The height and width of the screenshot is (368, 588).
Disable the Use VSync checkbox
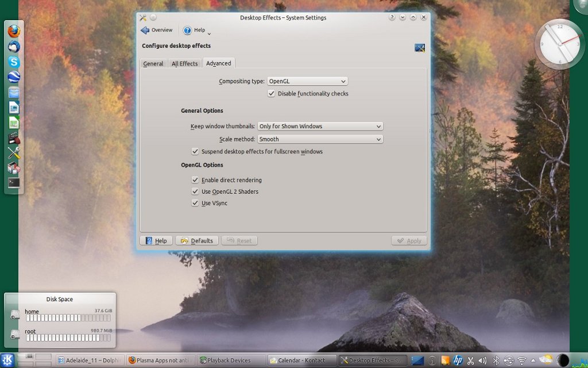(x=195, y=203)
